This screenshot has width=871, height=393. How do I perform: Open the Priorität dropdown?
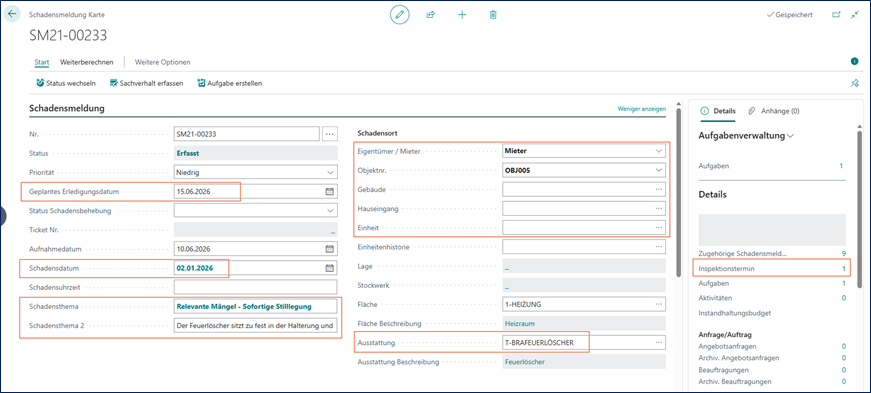(x=331, y=172)
